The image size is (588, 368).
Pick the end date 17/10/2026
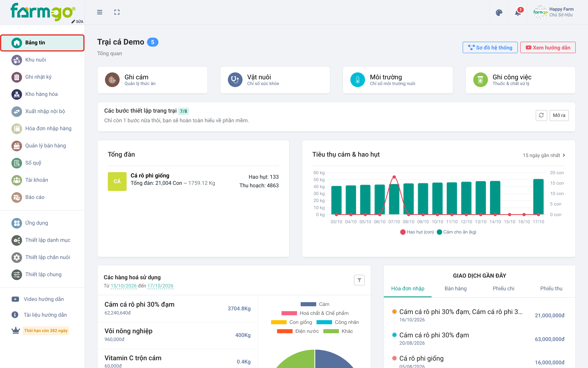160,286
